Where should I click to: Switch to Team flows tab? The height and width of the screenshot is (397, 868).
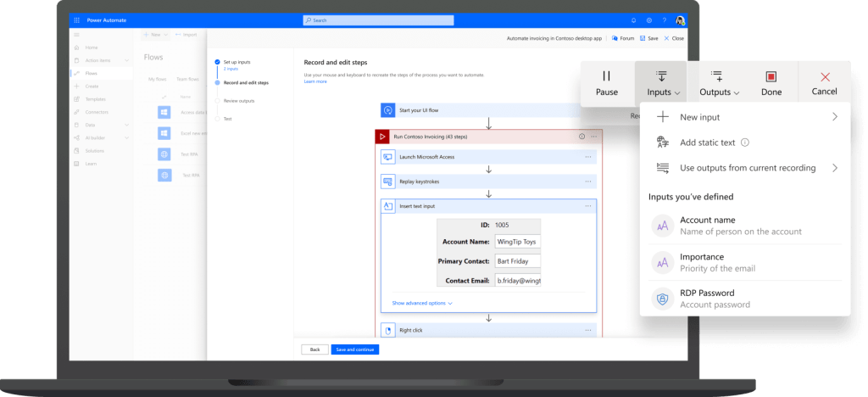(187, 79)
